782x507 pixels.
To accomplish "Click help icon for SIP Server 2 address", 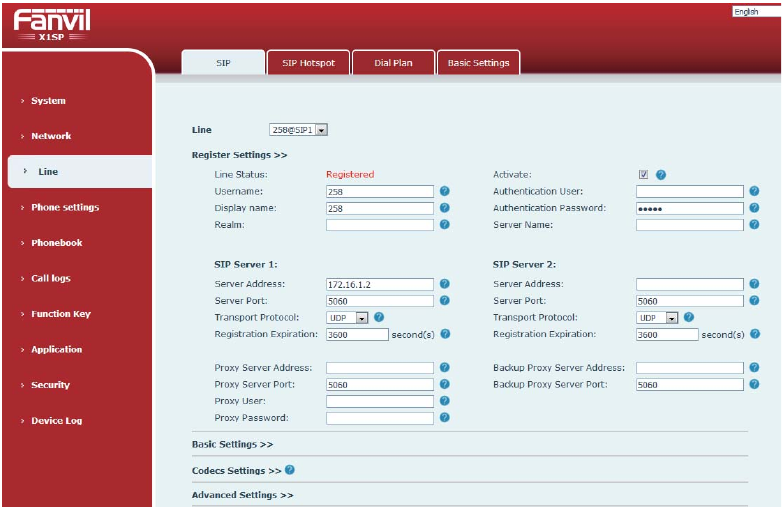I will coord(754,284).
